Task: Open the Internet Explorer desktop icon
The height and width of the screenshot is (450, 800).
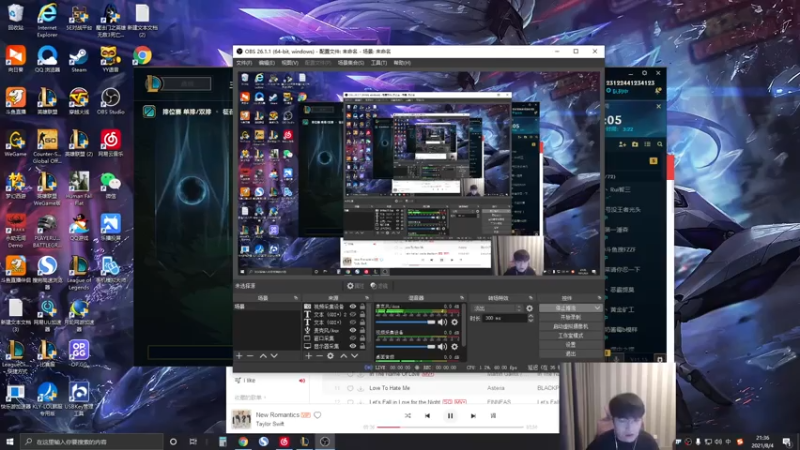Action: pyautogui.click(x=47, y=19)
